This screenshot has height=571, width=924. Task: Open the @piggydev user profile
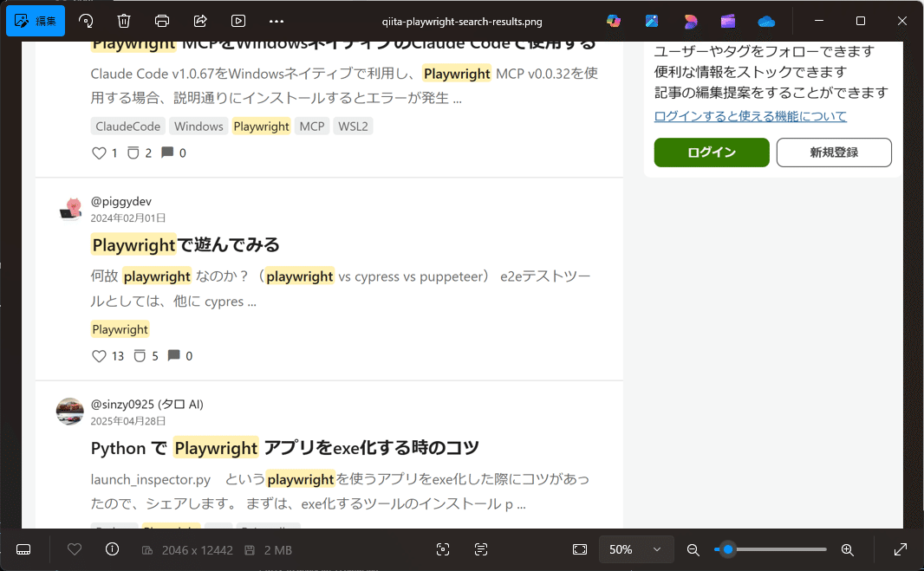(x=120, y=202)
